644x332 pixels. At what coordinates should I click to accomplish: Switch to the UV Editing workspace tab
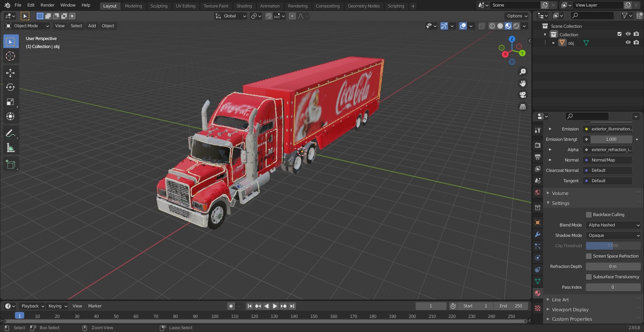tap(185, 6)
